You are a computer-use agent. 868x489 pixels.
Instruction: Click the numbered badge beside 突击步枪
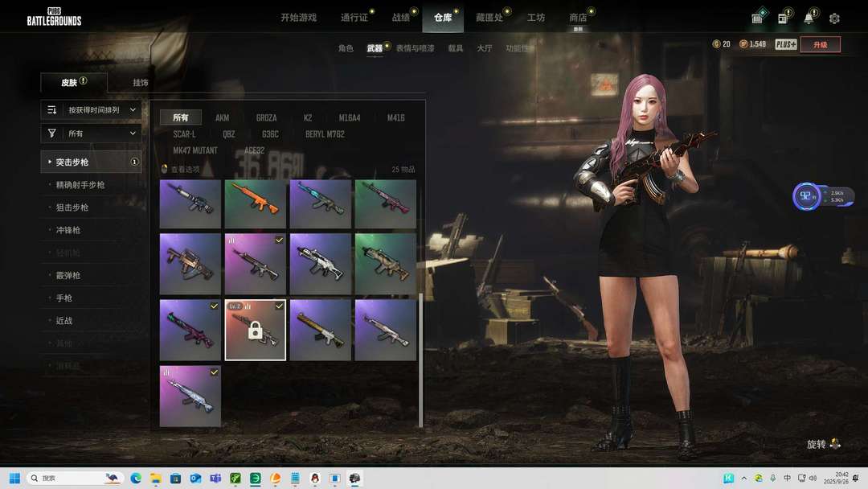(134, 162)
